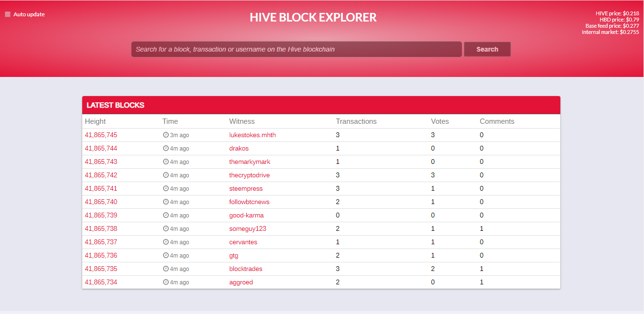644x314 pixels.
Task: Click the clock icon in gtg row
Action: point(166,255)
